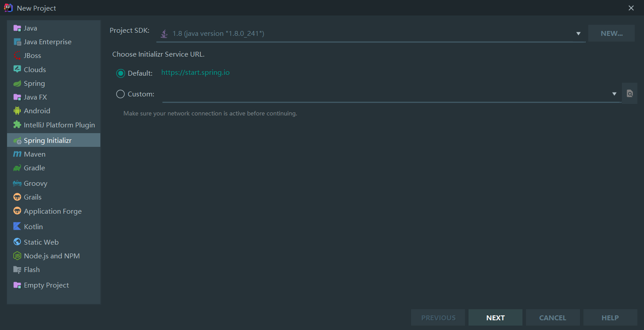
Task: Select Spring Initializr list entry label
Action: [48, 141]
